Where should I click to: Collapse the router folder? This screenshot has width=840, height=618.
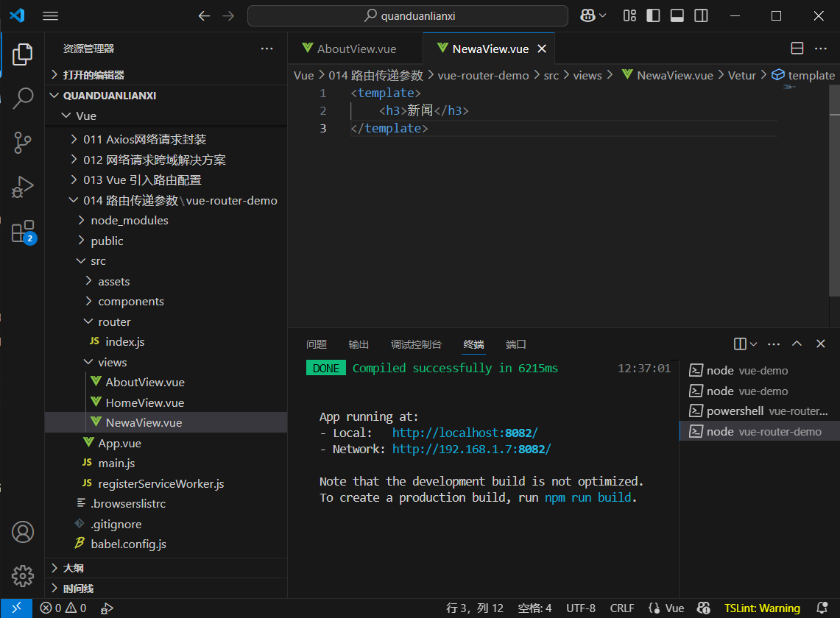[166, 322]
